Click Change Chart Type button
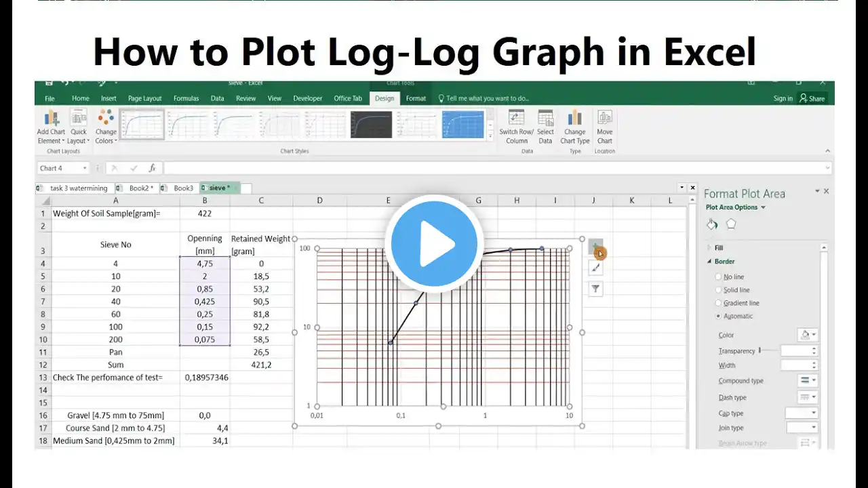The height and width of the screenshot is (488, 868). click(x=575, y=127)
